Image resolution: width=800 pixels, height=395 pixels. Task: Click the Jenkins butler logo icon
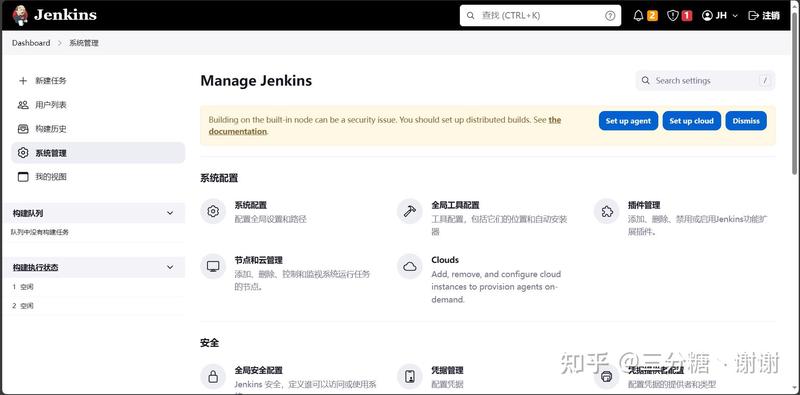[20, 15]
